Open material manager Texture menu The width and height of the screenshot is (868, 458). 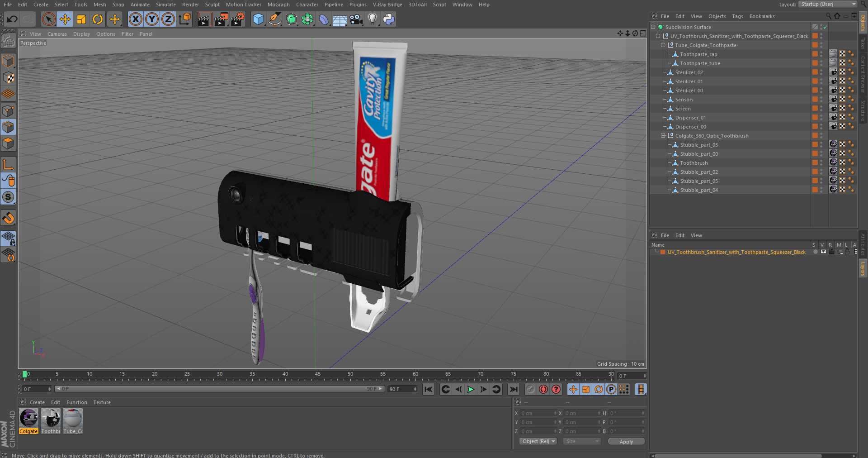[x=102, y=402]
